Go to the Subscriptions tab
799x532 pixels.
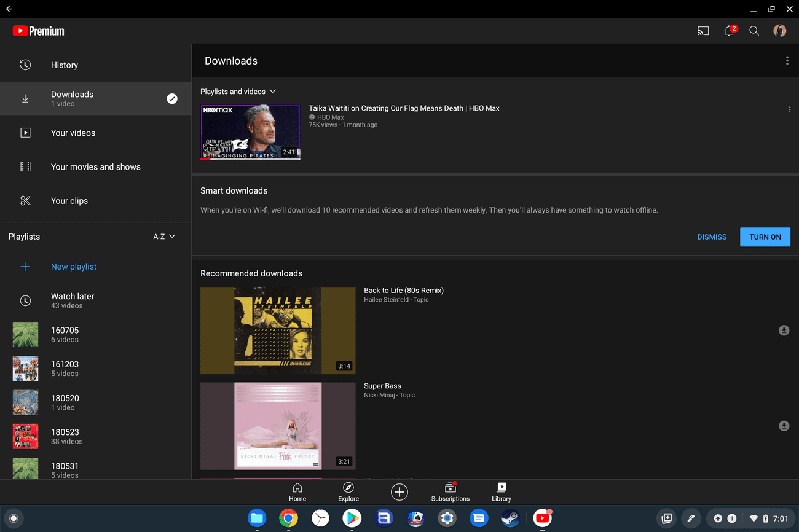point(450,492)
